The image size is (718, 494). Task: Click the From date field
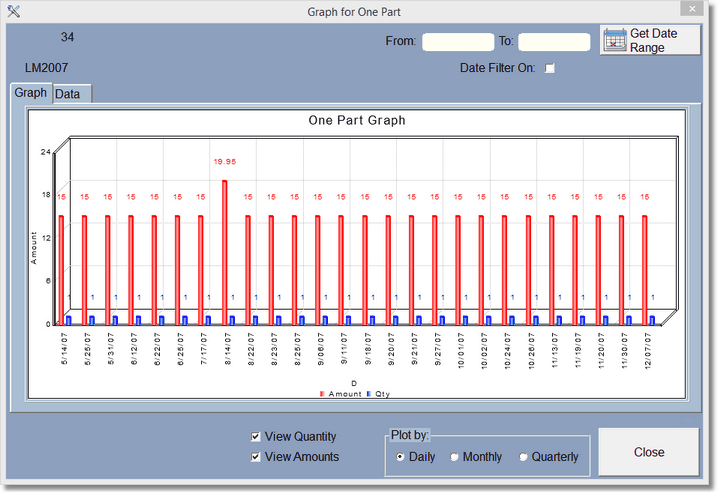coord(458,42)
